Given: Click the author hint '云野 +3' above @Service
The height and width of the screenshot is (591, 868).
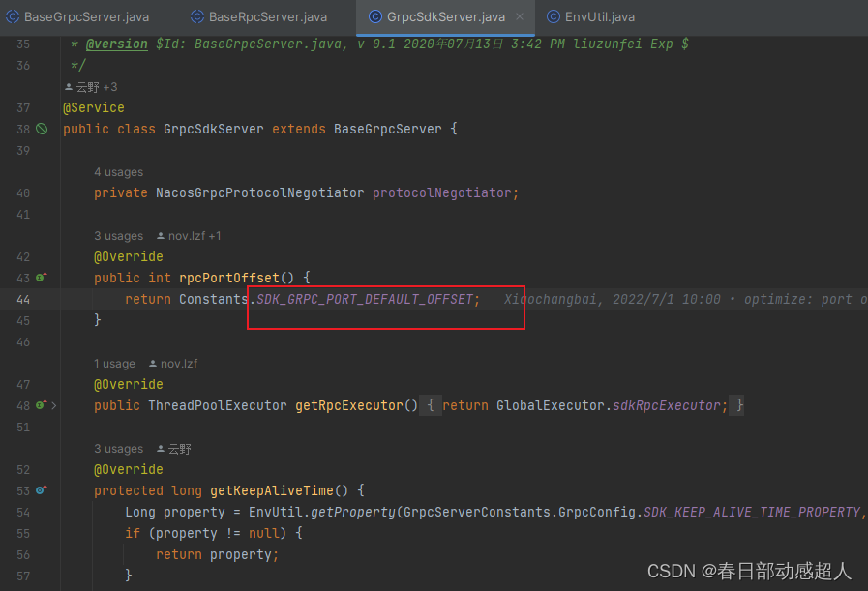Looking at the screenshot, I should pos(91,87).
